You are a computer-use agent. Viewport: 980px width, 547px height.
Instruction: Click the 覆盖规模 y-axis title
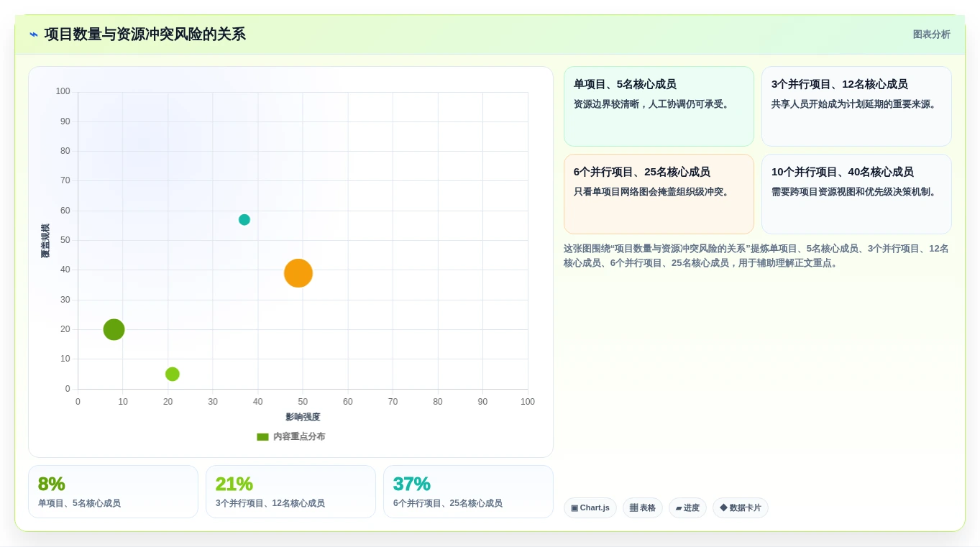pyautogui.click(x=45, y=241)
